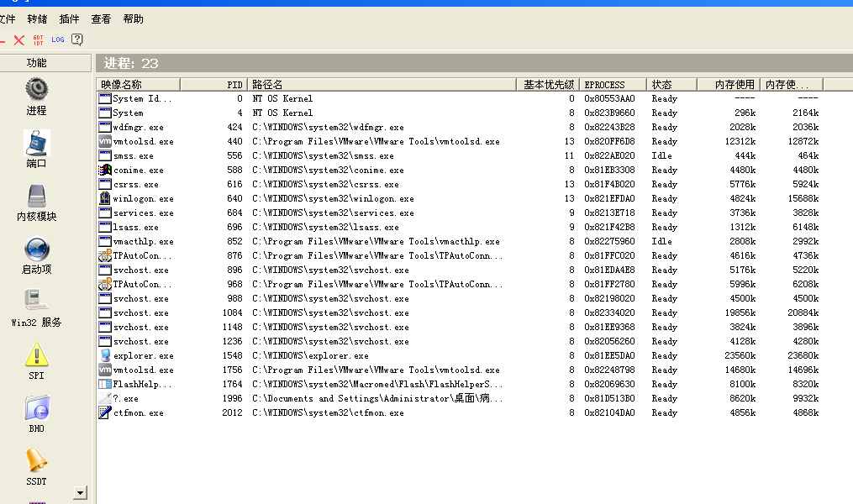
Task: Open the 转储 menu
Action: tap(37, 18)
